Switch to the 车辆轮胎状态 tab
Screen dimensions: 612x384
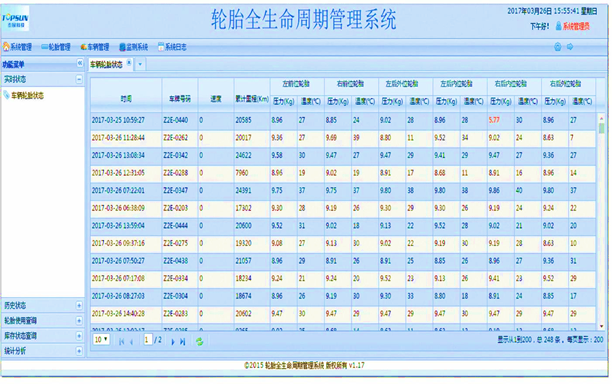106,65
